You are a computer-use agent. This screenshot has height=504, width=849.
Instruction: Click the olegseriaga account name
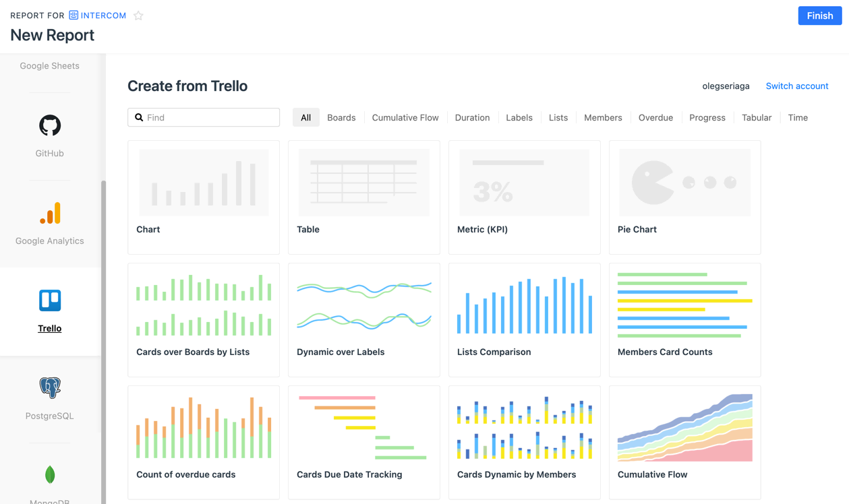pyautogui.click(x=726, y=86)
